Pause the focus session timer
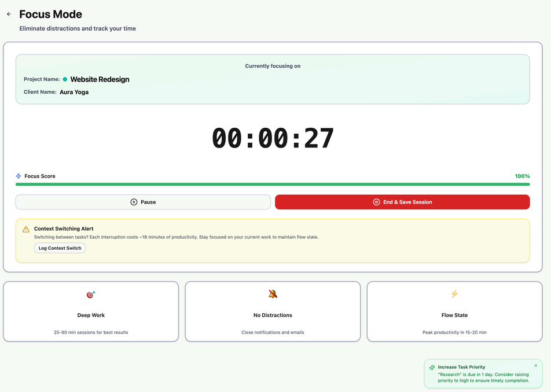The width and height of the screenshot is (551, 392). click(x=143, y=202)
